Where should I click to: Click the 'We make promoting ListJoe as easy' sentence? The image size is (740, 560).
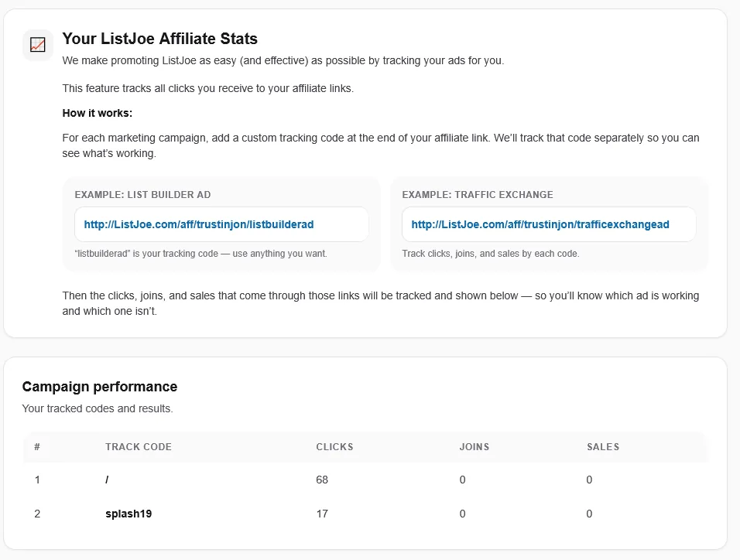pyautogui.click(x=283, y=61)
